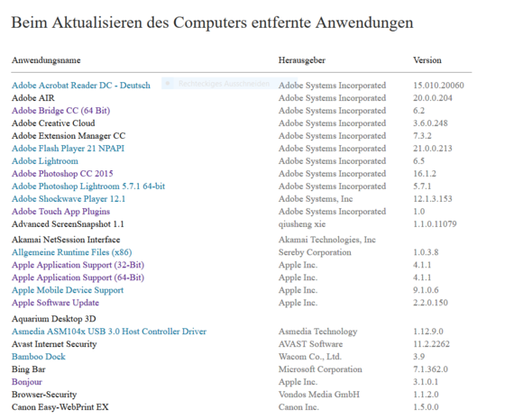
Task: Click version 15.010.20060
Action: [438, 85]
